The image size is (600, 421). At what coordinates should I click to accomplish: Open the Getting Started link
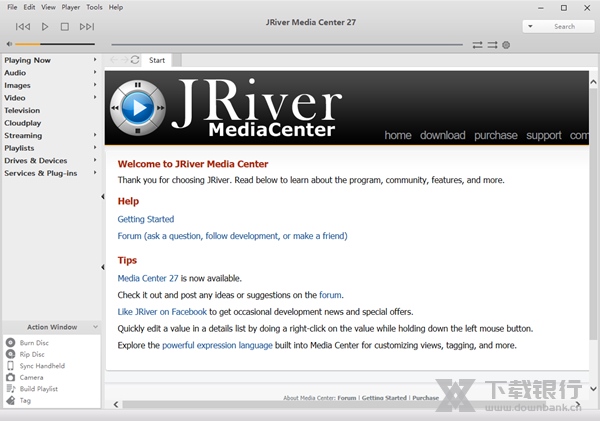click(x=145, y=219)
